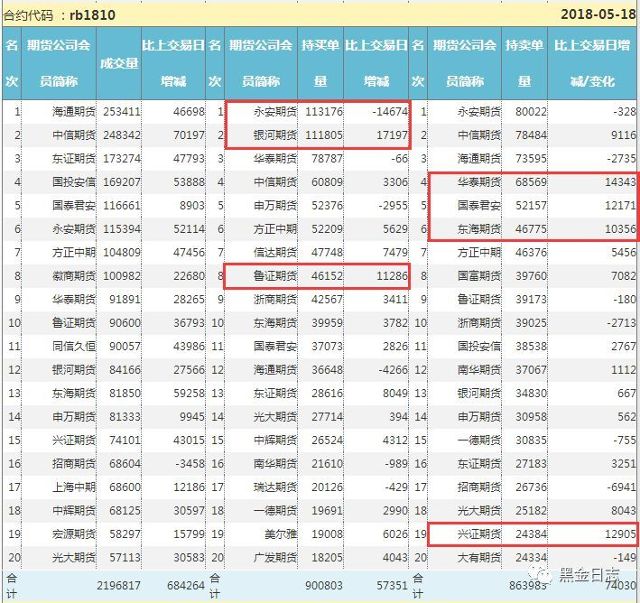Click the total volume 2196817
Image resolution: width=640 pixels, height=603 pixels.
click(x=118, y=586)
